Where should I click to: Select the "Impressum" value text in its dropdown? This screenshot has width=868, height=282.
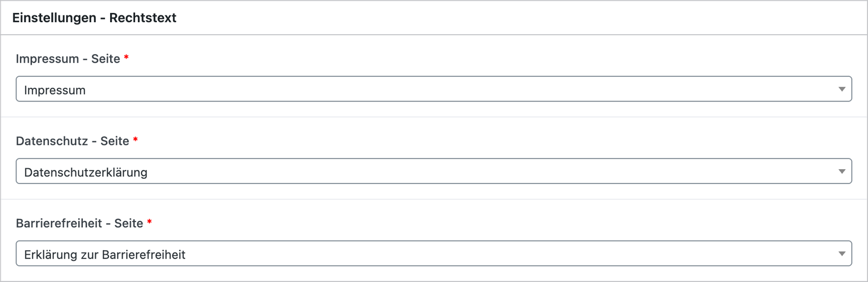55,90
